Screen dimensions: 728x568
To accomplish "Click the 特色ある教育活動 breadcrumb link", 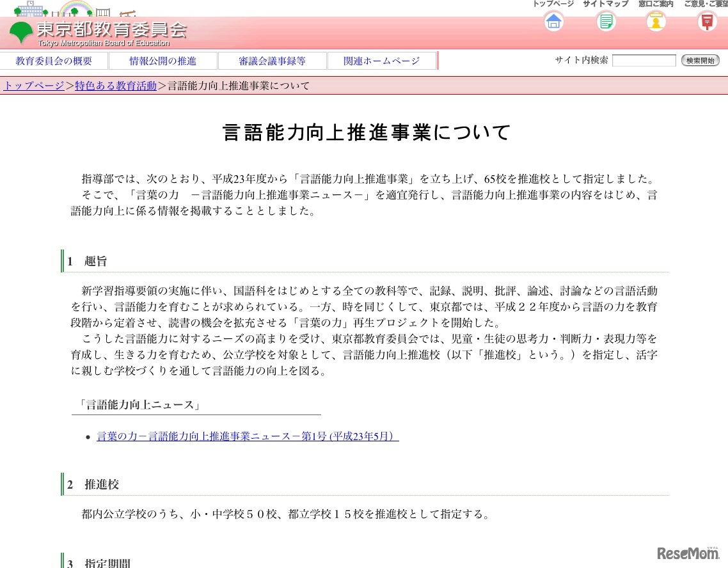I will [x=115, y=85].
